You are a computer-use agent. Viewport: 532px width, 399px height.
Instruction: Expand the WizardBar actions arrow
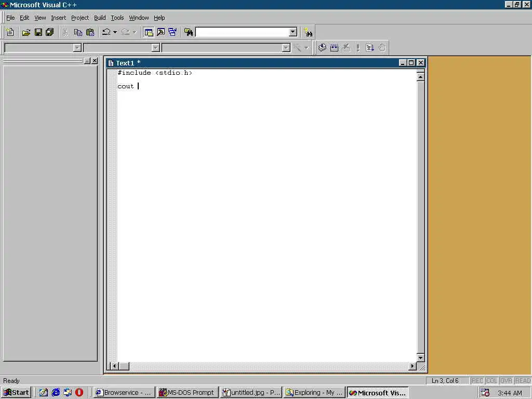tap(307, 48)
